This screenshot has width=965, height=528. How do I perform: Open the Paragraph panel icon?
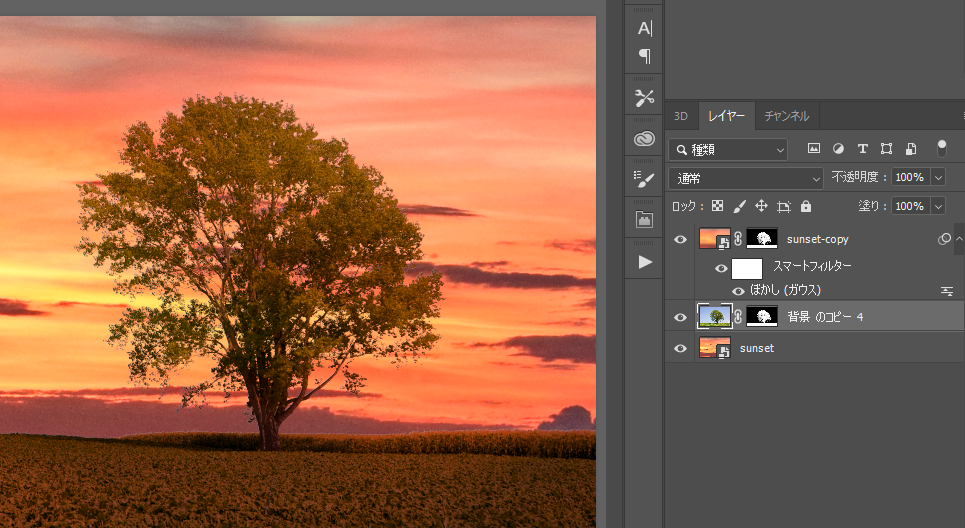click(644, 56)
